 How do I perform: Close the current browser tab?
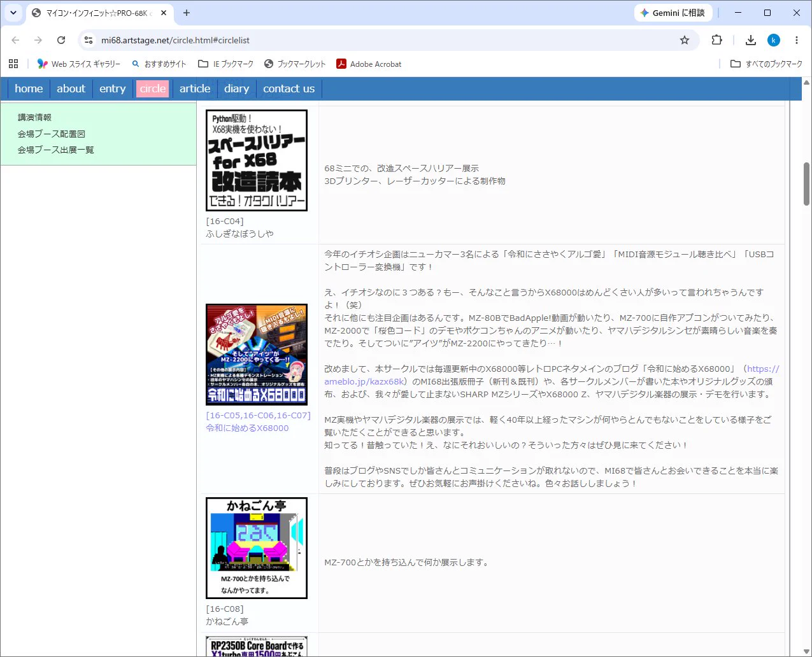coord(164,13)
